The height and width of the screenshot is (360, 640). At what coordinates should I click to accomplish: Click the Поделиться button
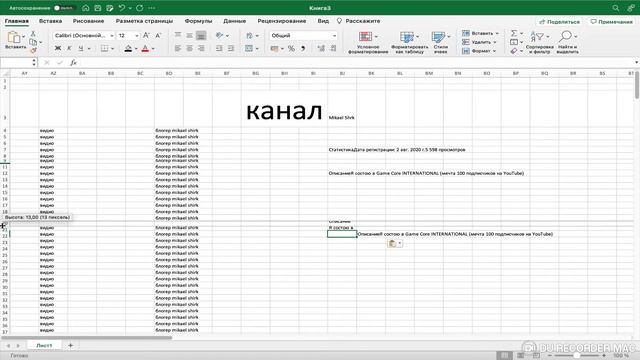click(x=560, y=22)
